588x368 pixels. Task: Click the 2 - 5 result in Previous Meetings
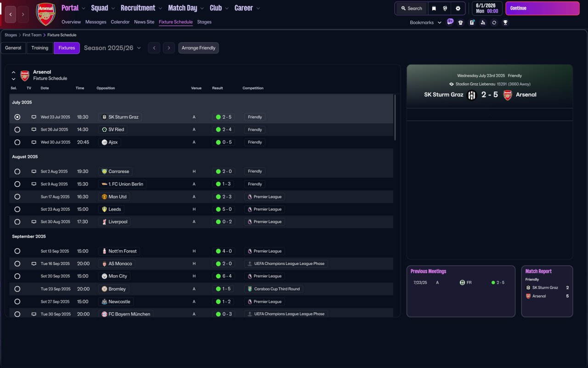coord(498,282)
